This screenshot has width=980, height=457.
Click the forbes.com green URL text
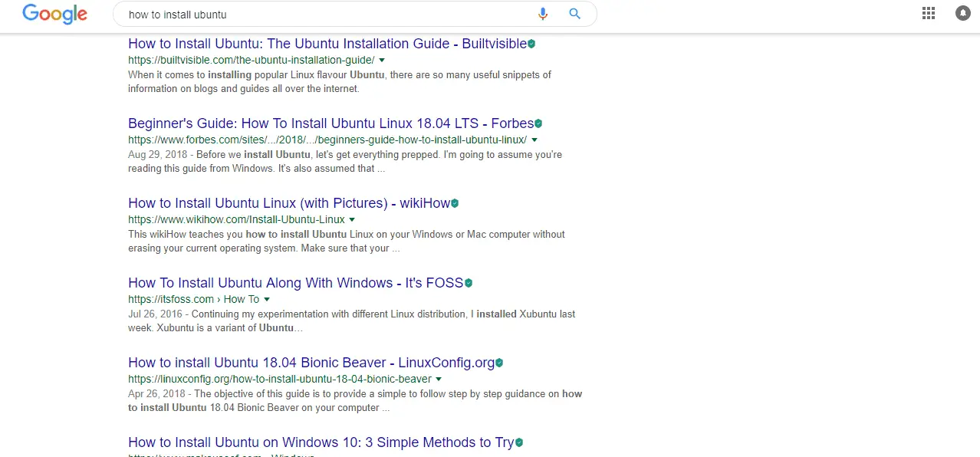pyautogui.click(x=327, y=140)
